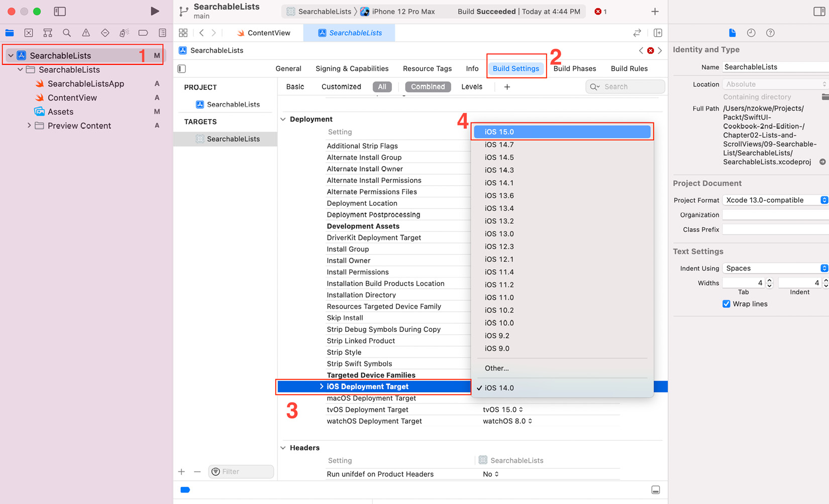Open the General tab

288,68
